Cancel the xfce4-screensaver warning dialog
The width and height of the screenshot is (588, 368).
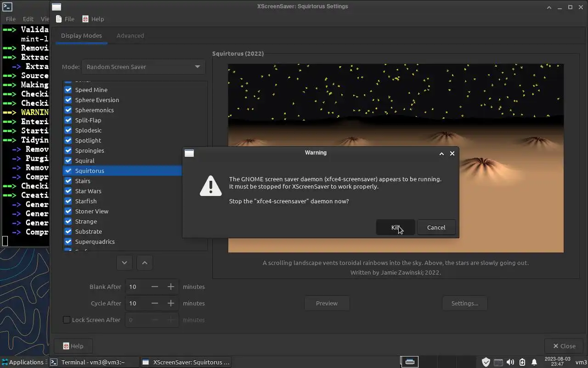point(436,227)
